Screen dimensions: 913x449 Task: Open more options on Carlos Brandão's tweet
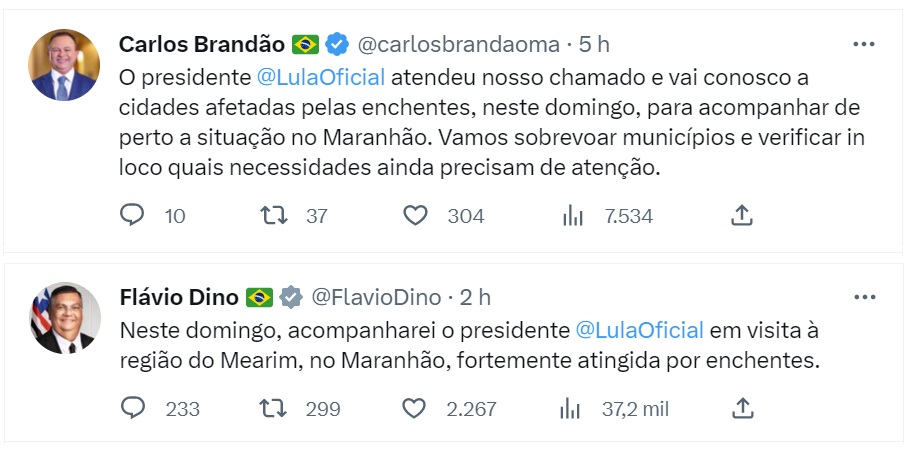pos(863,45)
